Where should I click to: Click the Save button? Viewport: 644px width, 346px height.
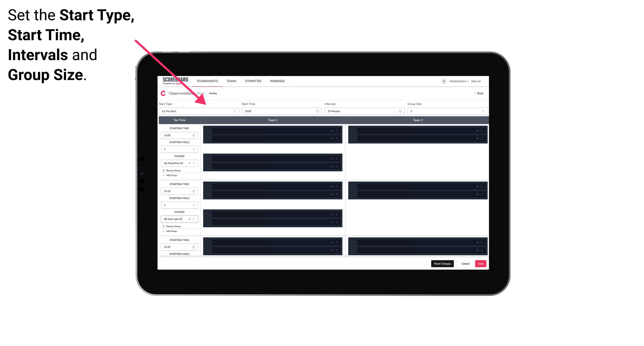(481, 263)
